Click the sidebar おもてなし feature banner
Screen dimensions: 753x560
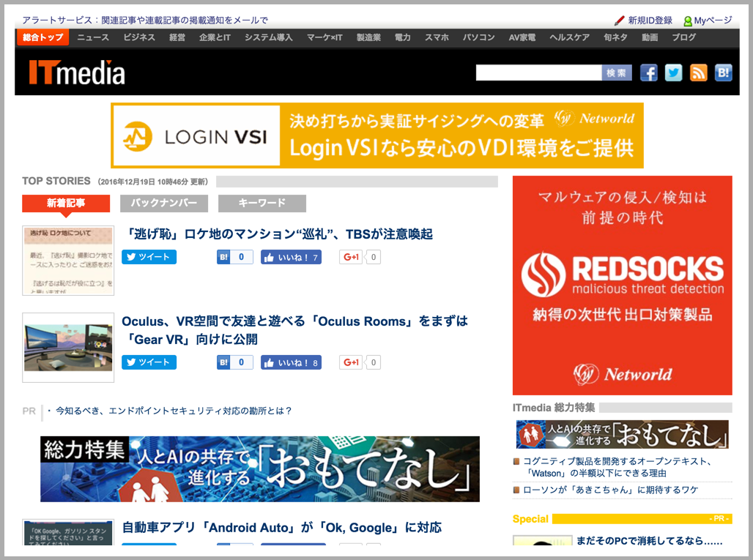click(x=623, y=435)
